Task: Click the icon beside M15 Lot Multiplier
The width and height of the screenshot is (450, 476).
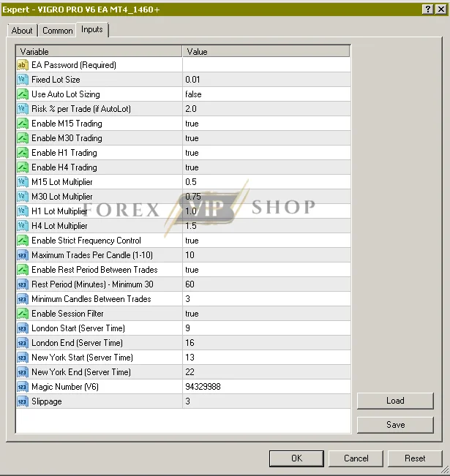Action: (23, 182)
